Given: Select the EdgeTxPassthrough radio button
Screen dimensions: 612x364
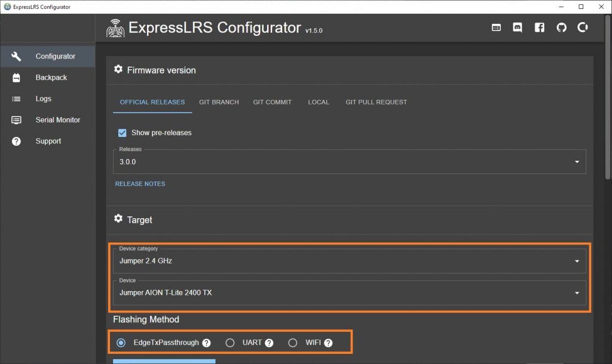Looking at the screenshot, I should click(121, 342).
